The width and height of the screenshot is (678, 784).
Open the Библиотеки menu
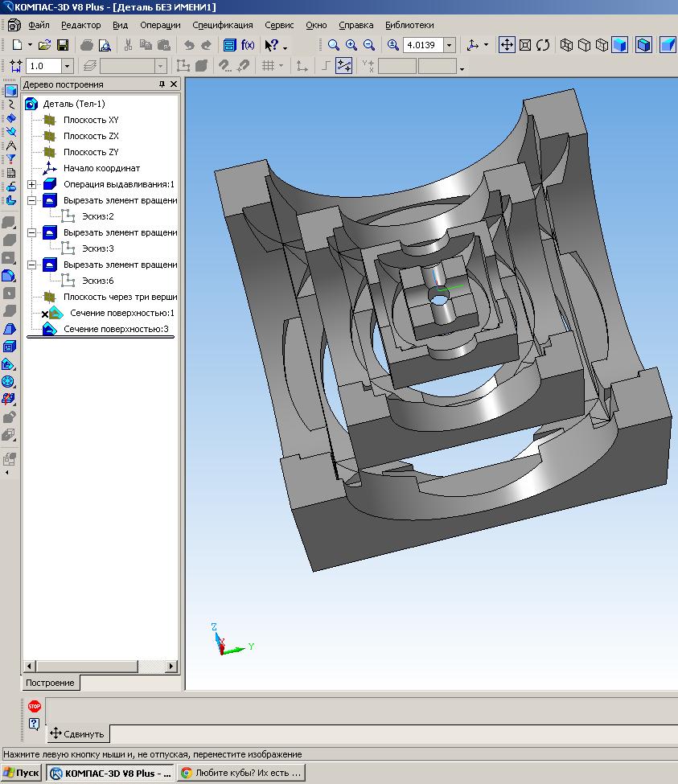click(x=409, y=25)
